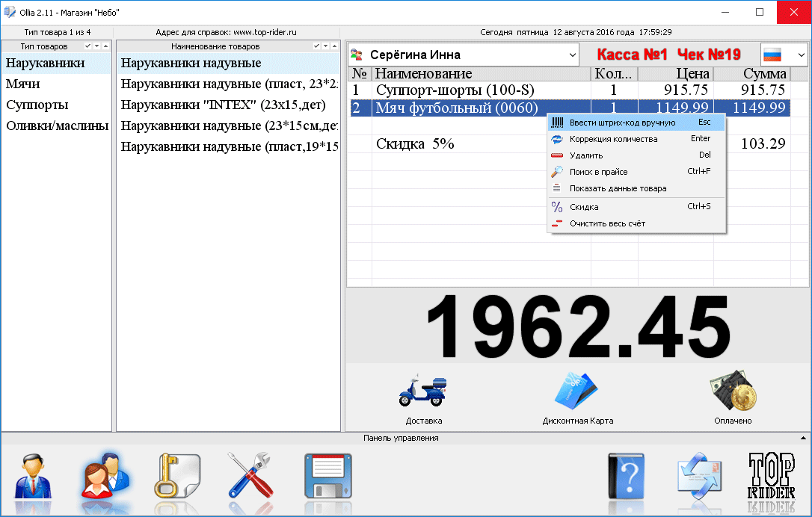Select Нарукавники надувные (пласт,19*15 row
The width and height of the screenshot is (812, 517).
[x=228, y=147]
